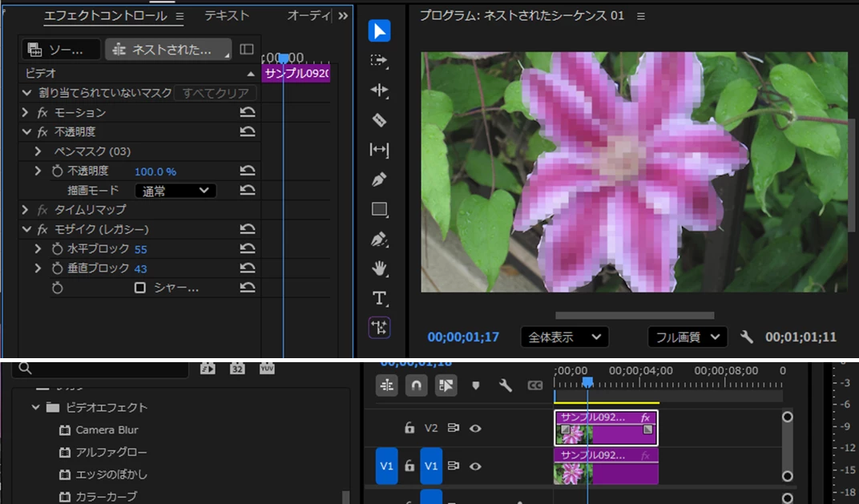The image size is (859, 504).
Task: Select the Razor tool
Action: 379,120
